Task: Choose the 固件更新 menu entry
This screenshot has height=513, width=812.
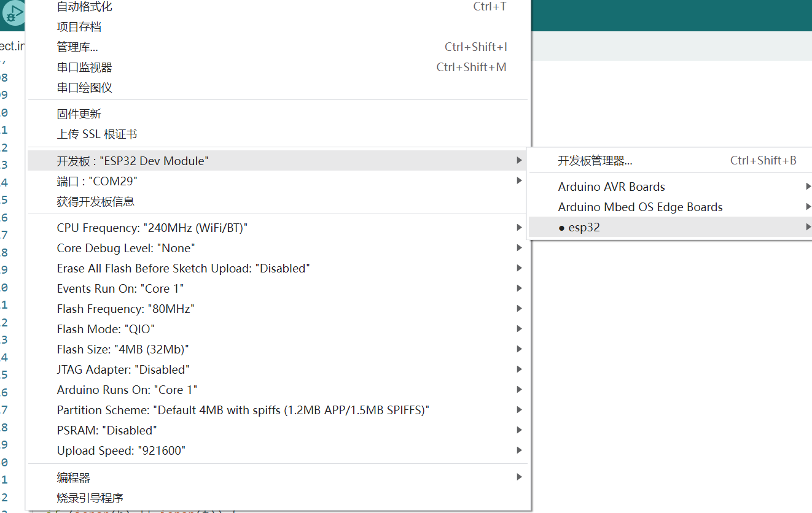Action: click(278, 114)
